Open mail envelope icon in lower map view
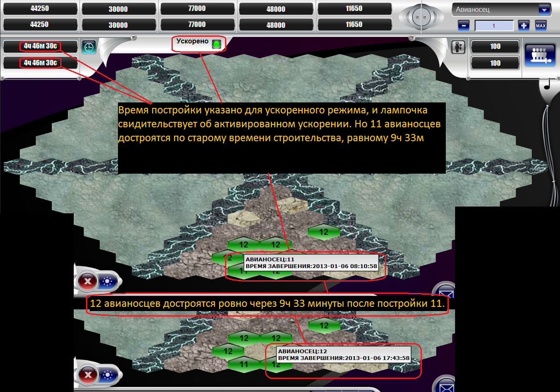The width and height of the screenshot is (560, 392). (446, 385)
